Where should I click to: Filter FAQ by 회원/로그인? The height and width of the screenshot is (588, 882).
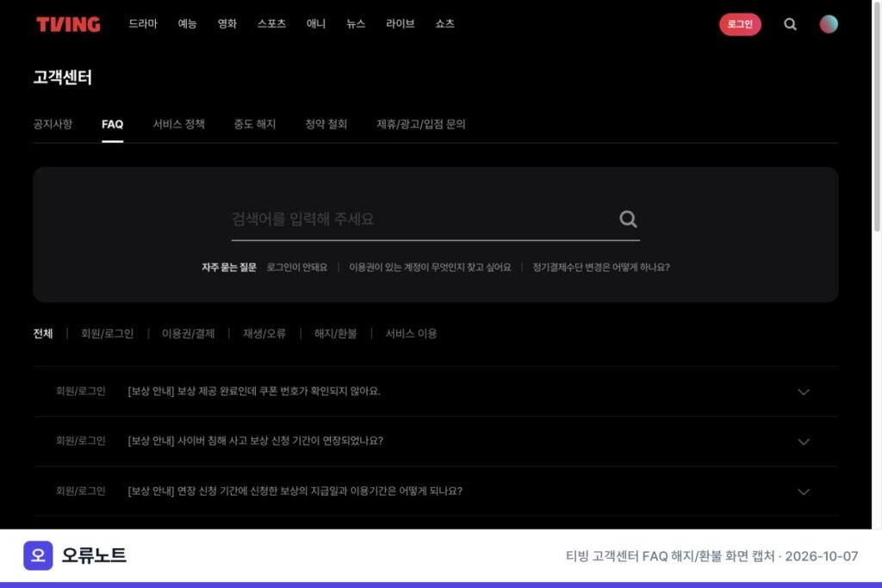click(x=108, y=334)
